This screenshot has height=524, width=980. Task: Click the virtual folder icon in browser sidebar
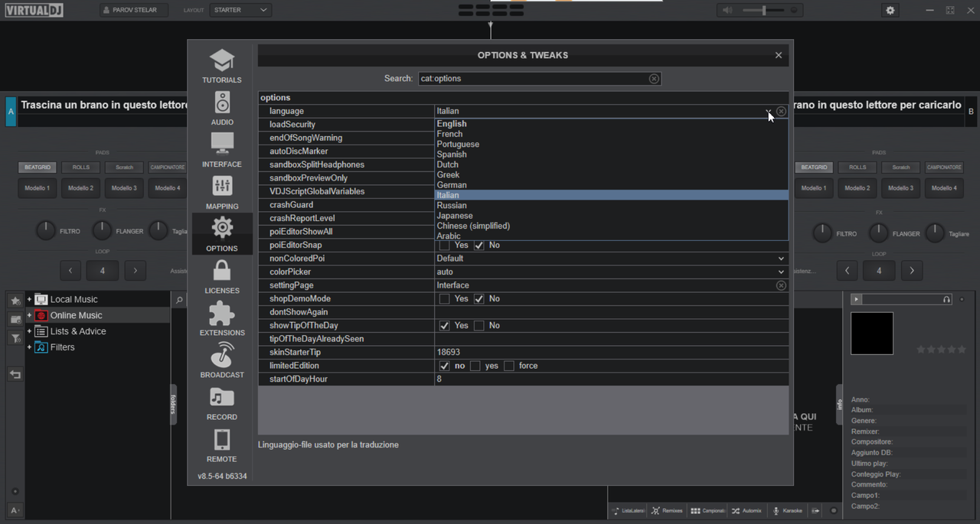(x=15, y=319)
